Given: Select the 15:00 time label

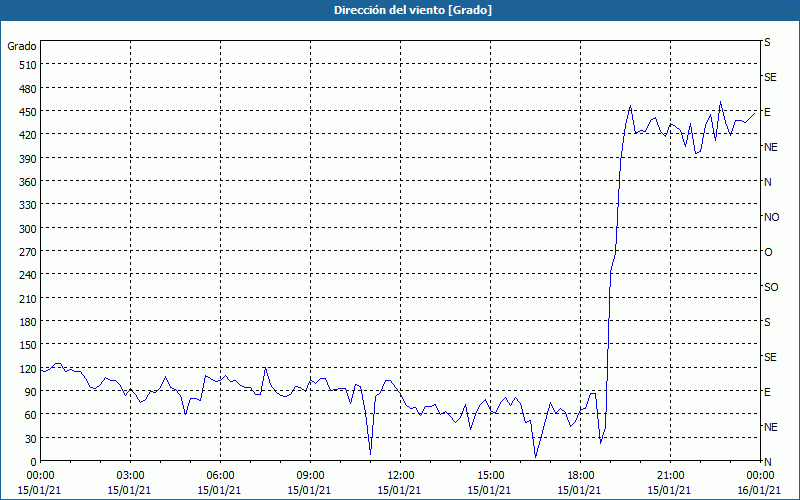Looking at the screenshot, I should coord(490,476).
